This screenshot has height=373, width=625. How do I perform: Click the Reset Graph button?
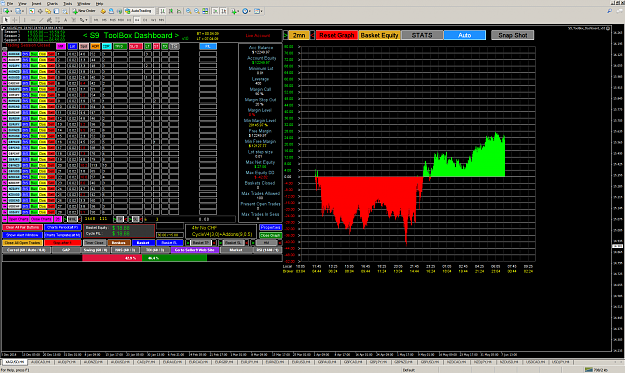coord(337,35)
